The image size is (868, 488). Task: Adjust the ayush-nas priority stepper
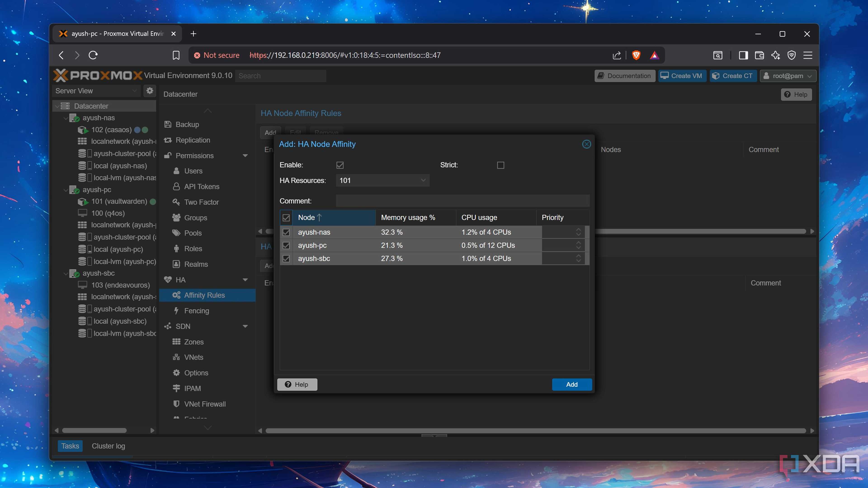tap(578, 232)
